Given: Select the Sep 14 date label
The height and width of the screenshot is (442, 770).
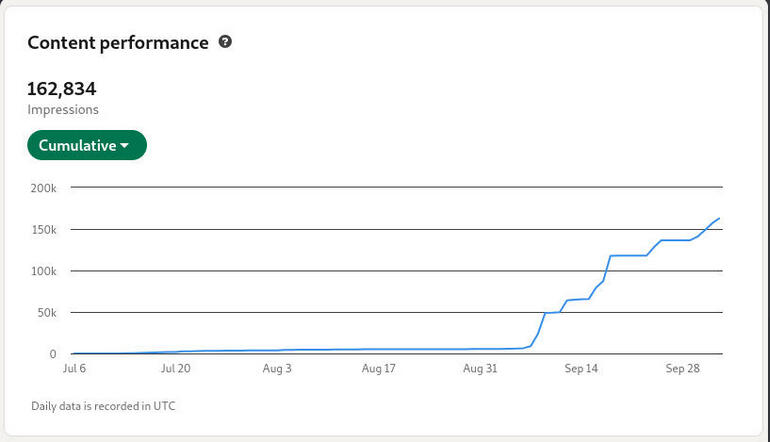Looking at the screenshot, I should [x=581, y=369].
